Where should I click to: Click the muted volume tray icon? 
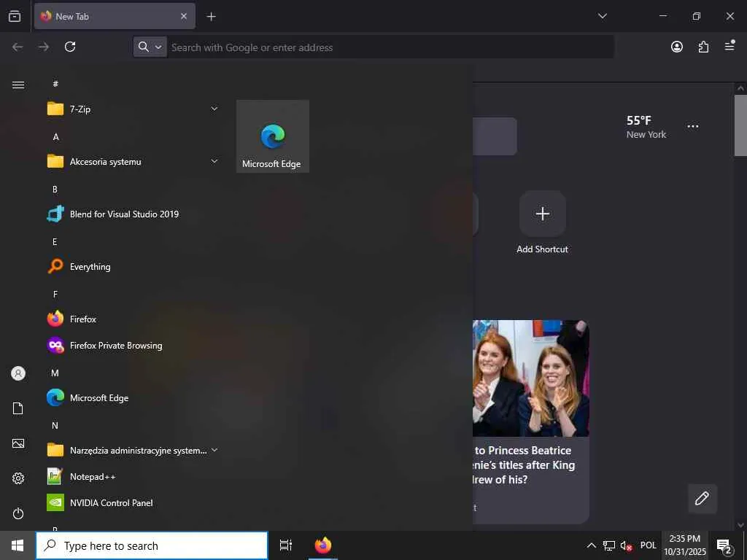(626, 545)
